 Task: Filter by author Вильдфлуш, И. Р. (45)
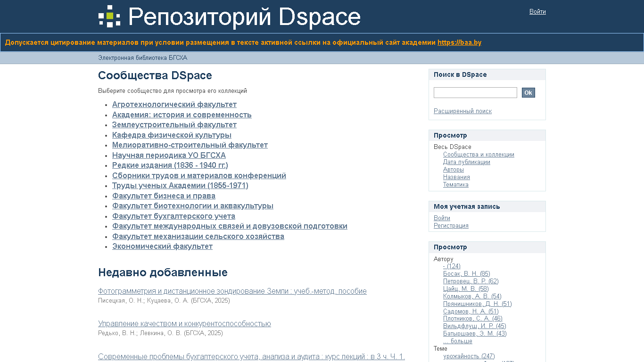[474, 326]
